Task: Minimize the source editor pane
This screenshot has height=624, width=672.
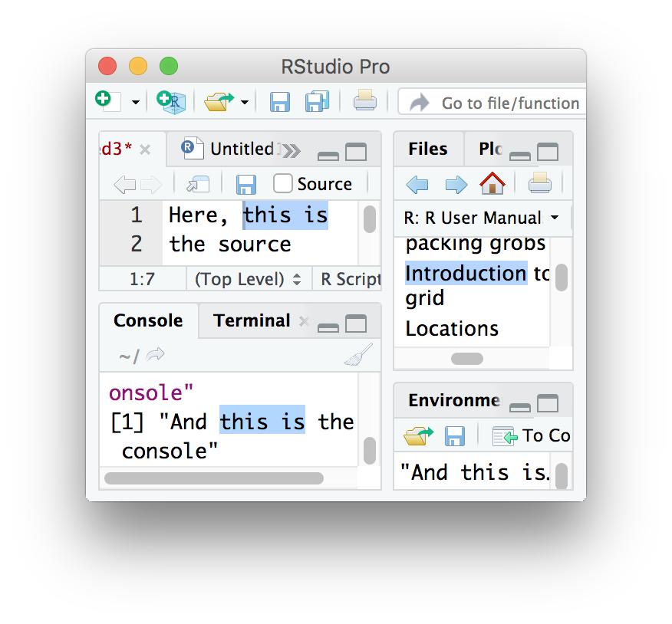Action: [328, 156]
